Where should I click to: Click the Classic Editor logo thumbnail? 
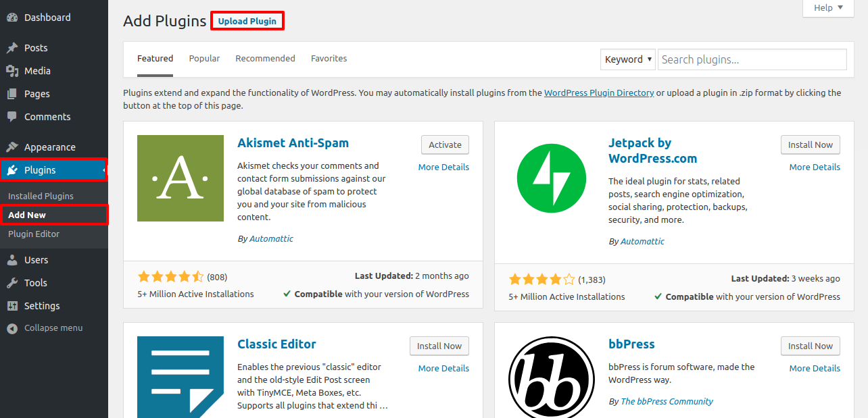click(180, 377)
